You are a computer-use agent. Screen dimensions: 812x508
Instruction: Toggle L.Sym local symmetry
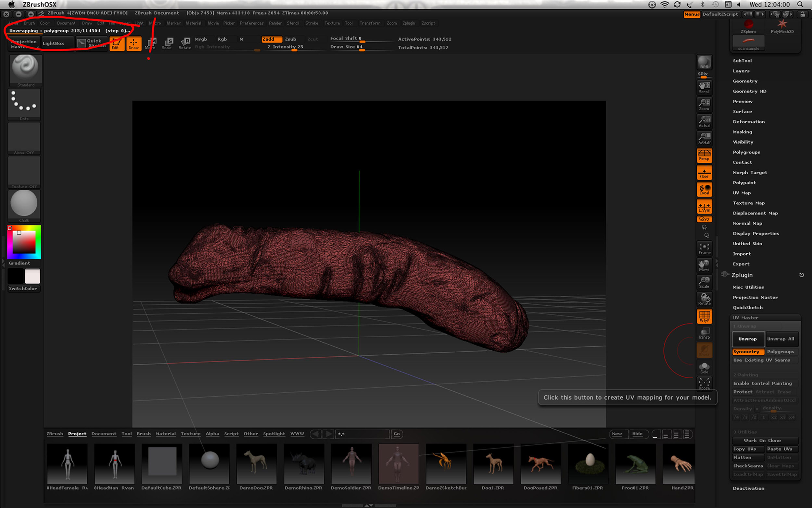point(704,207)
